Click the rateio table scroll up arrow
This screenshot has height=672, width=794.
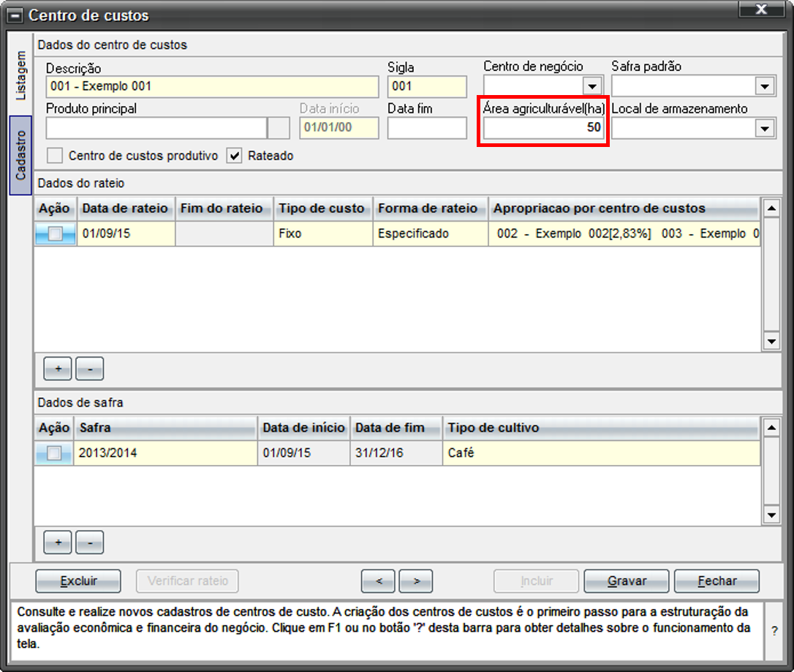point(771,208)
